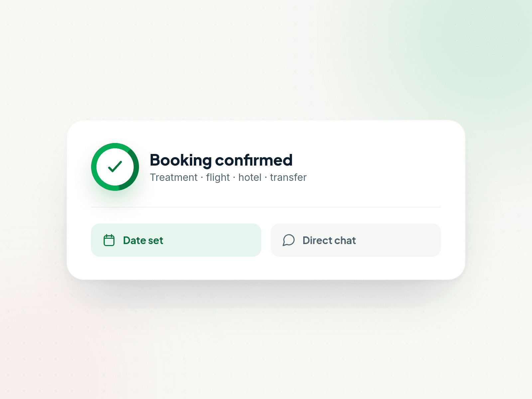Click the Booking confirmed heading

tap(221, 161)
